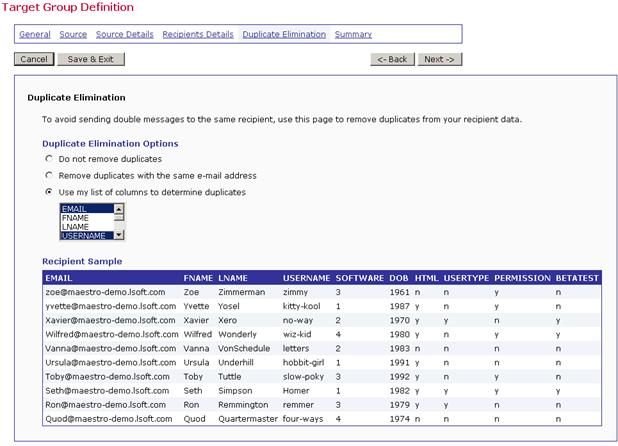
Task: Click the wiz-kid username cell
Action: tap(297, 334)
